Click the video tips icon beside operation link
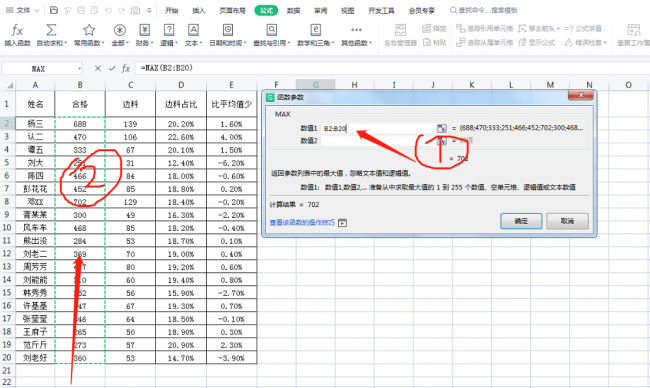The image size is (650, 388). click(x=342, y=223)
